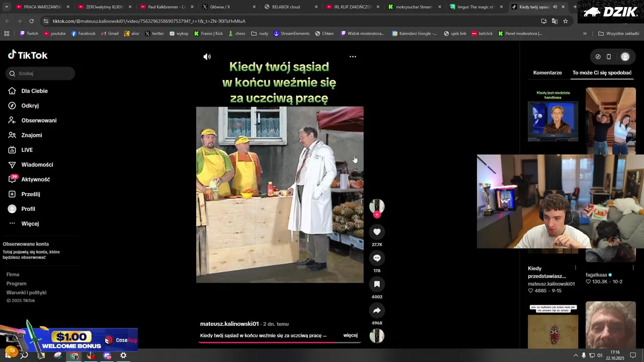Click the address bar URL
The image size is (644, 362).
(x=149, y=21)
